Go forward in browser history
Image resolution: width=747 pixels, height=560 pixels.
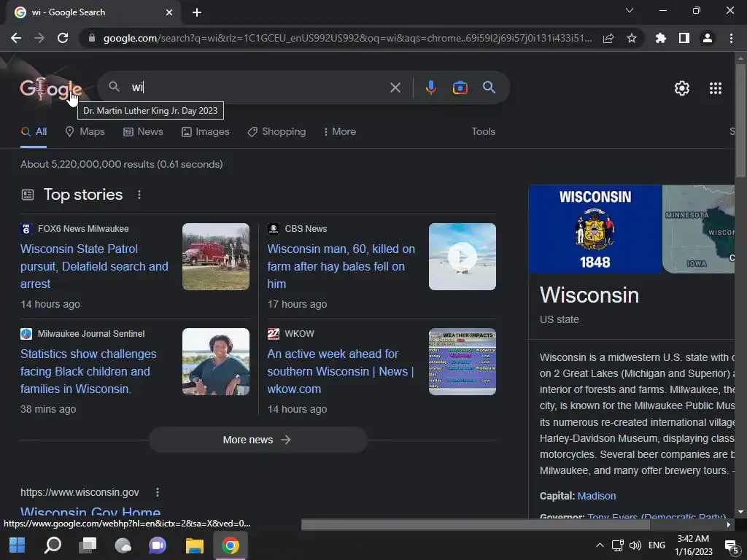tap(39, 38)
